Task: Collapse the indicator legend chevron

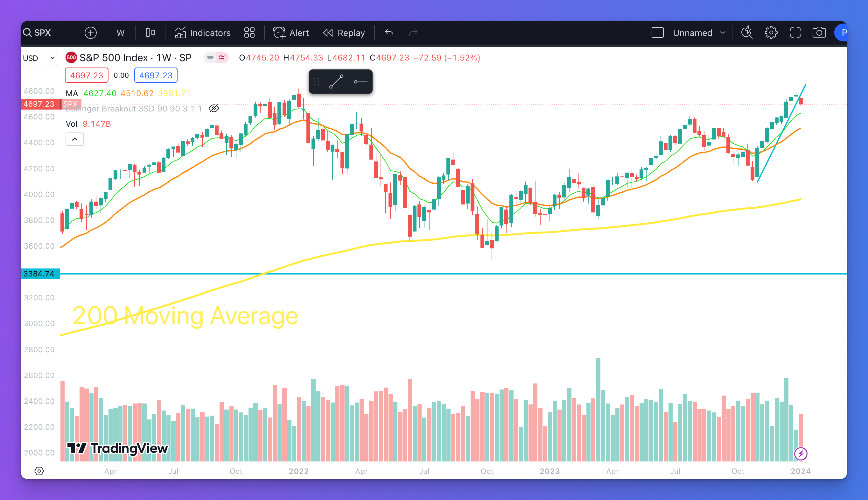Action: [x=74, y=139]
